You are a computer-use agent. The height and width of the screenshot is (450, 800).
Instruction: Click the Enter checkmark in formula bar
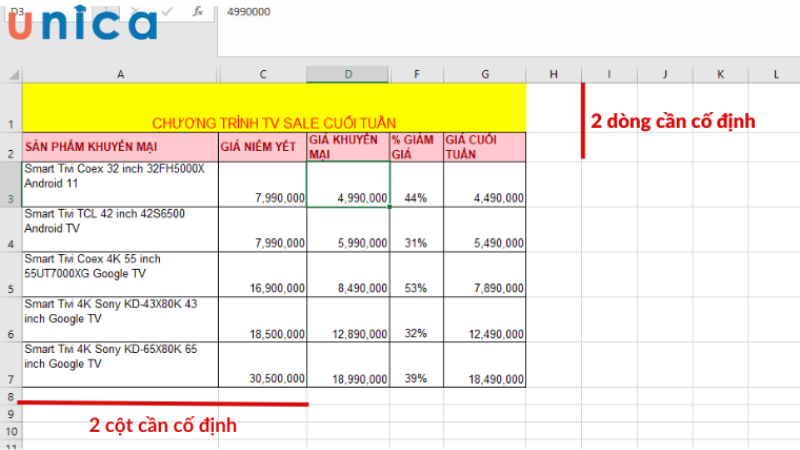166,11
